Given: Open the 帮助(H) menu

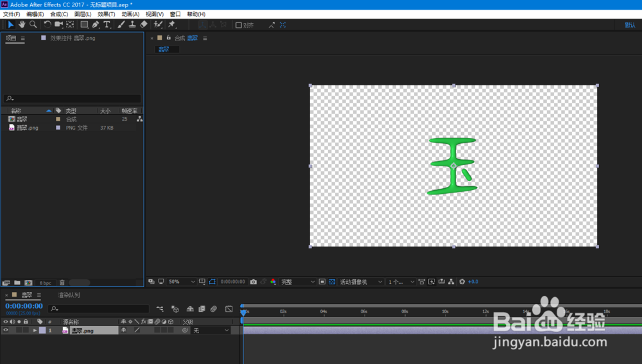Looking at the screenshot, I should click(x=196, y=14).
